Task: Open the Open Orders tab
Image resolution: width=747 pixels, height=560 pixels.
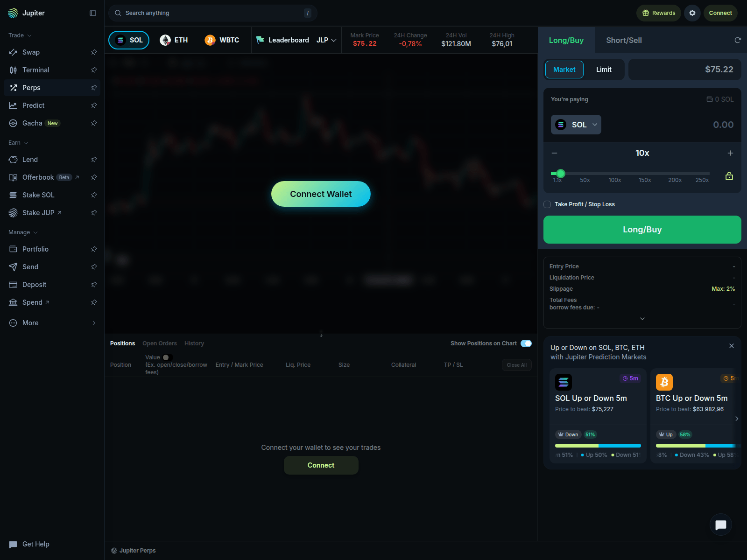Action: coord(160,343)
